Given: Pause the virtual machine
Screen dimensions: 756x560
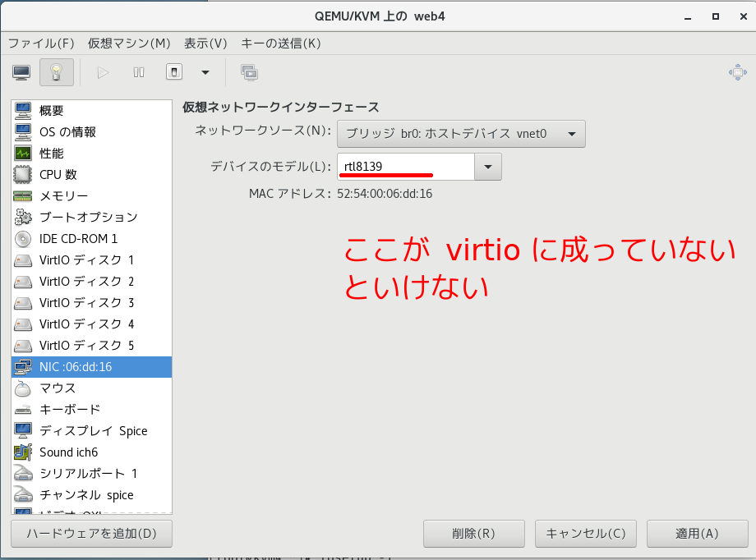Looking at the screenshot, I should [x=139, y=73].
